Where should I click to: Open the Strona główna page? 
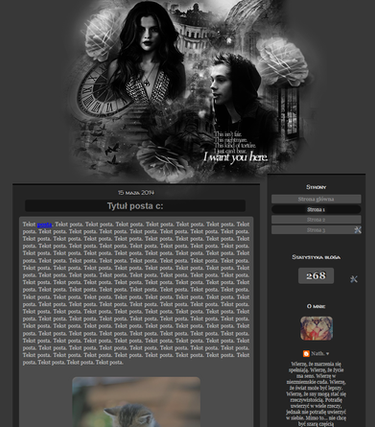(316, 199)
